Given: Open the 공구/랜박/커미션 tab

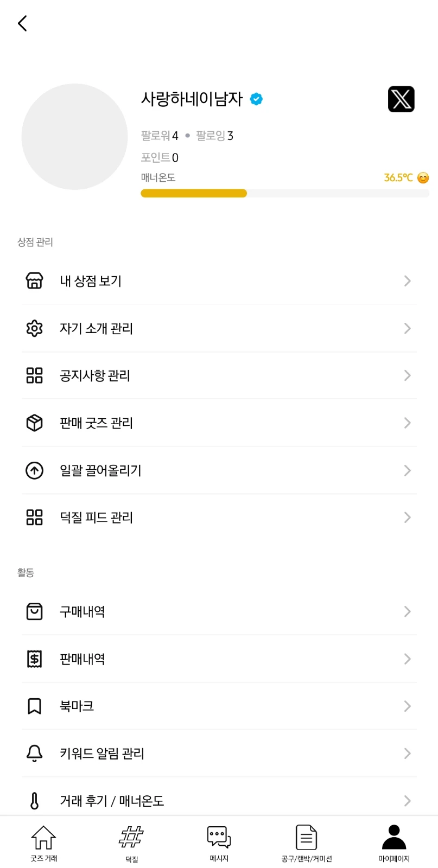Looking at the screenshot, I should tap(307, 843).
